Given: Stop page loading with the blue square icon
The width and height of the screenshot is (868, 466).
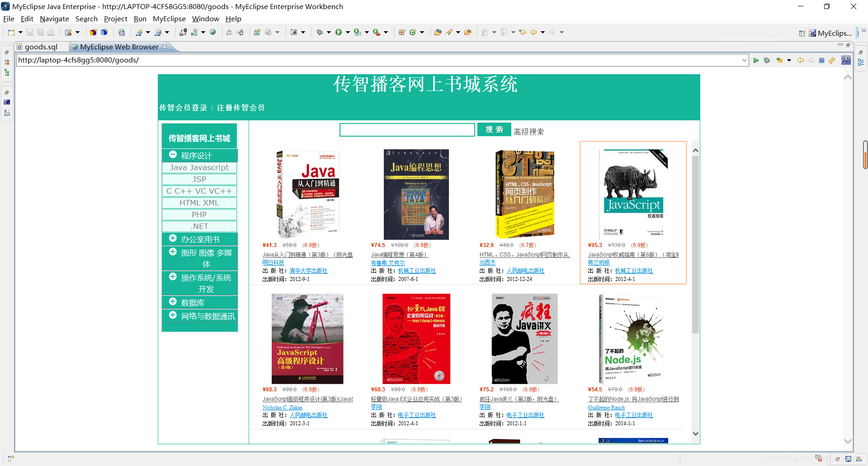Looking at the screenshot, I should click(x=822, y=60).
